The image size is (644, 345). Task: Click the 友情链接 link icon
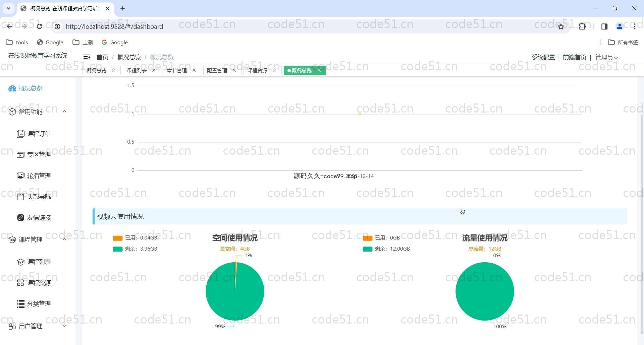pyautogui.click(x=20, y=218)
